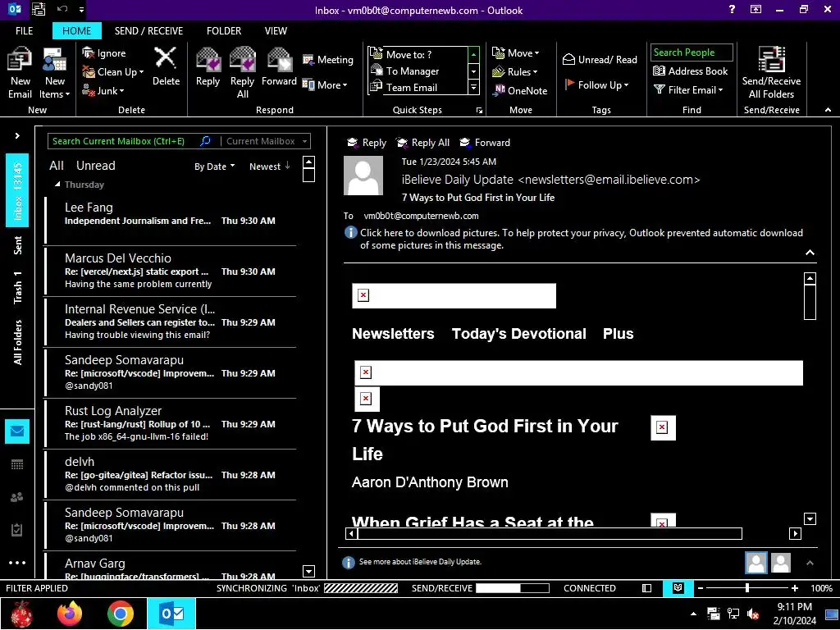
Task: Open the Move dropdown
Action: (515, 53)
